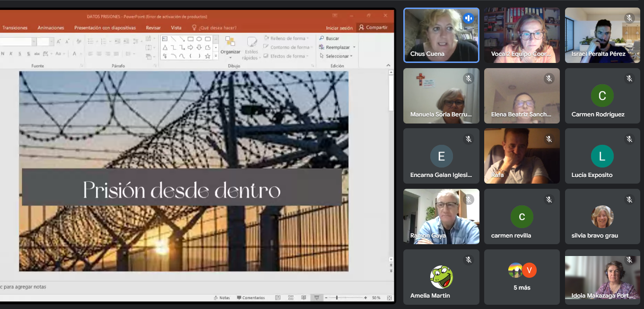Click Iniciar sesión link
644x309 pixels.
pos(339,28)
